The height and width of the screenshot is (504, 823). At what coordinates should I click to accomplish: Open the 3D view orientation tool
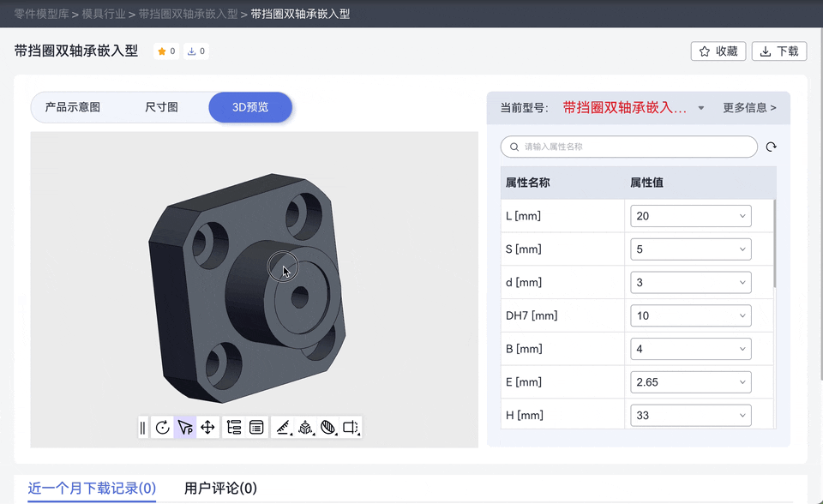click(x=305, y=427)
